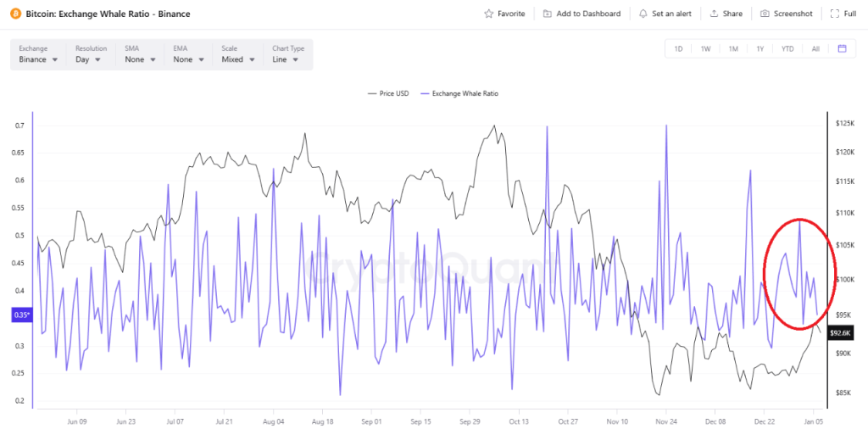Select the All time range button
This screenshot has width=868, height=429.
click(815, 48)
